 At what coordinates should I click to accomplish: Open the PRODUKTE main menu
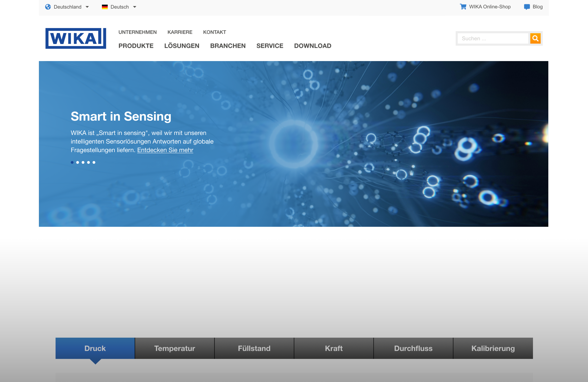[x=136, y=46]
